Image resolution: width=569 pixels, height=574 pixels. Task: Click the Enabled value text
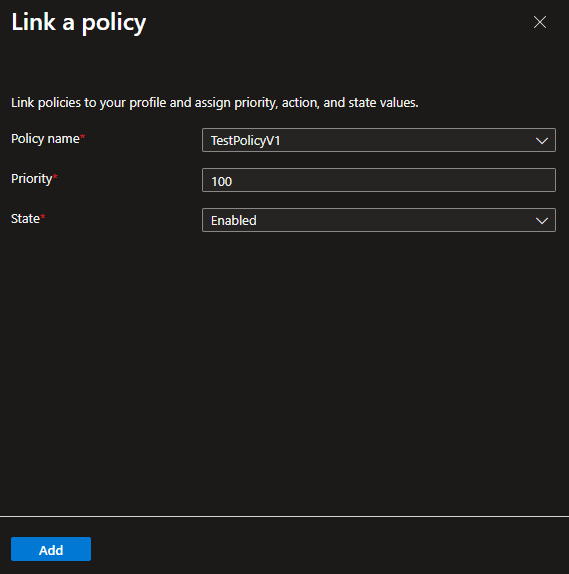[x=234, y=220]
